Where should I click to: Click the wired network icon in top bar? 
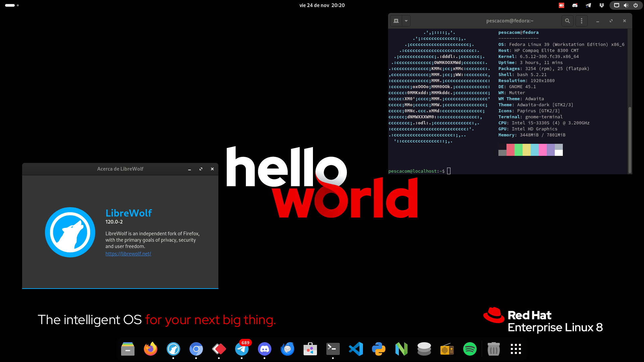pos(616,5)
